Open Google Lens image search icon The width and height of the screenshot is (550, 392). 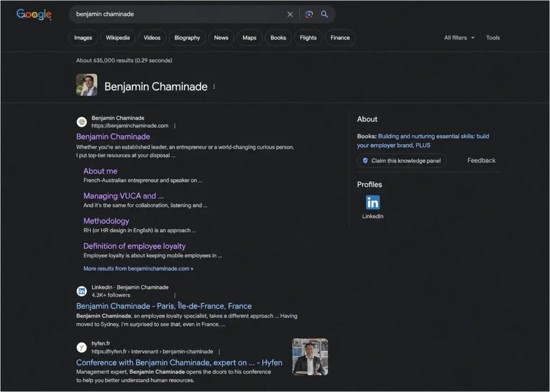309,14
